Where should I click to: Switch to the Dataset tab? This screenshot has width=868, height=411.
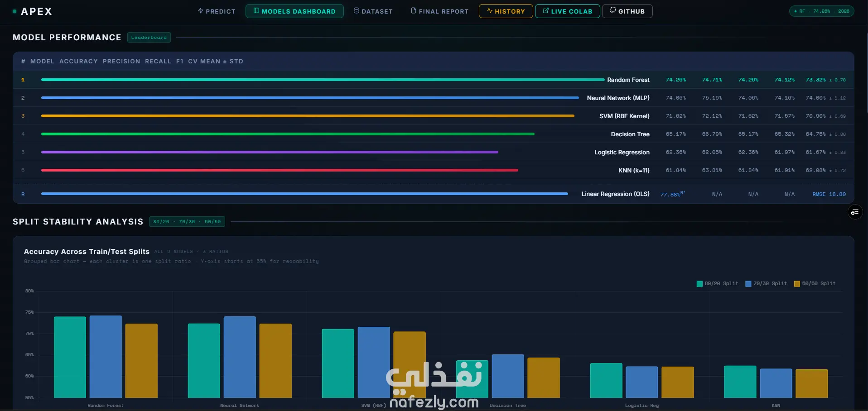373,11
